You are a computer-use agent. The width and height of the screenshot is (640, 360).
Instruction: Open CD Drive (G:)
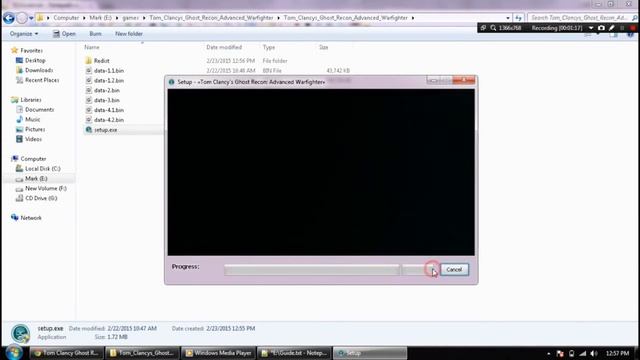(41, 198)
